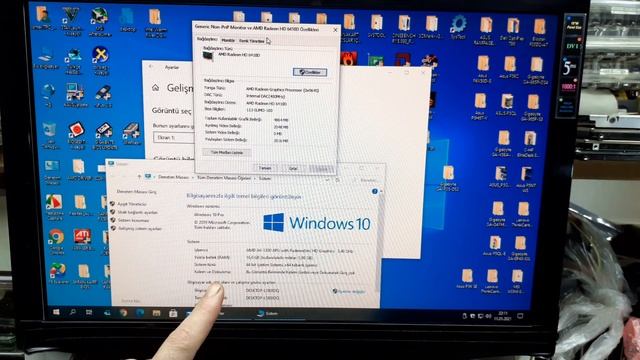Viewport: 640px width, 360px height.
Task: Open the help question mark icon in Sistem window
Action: (375, 191)
